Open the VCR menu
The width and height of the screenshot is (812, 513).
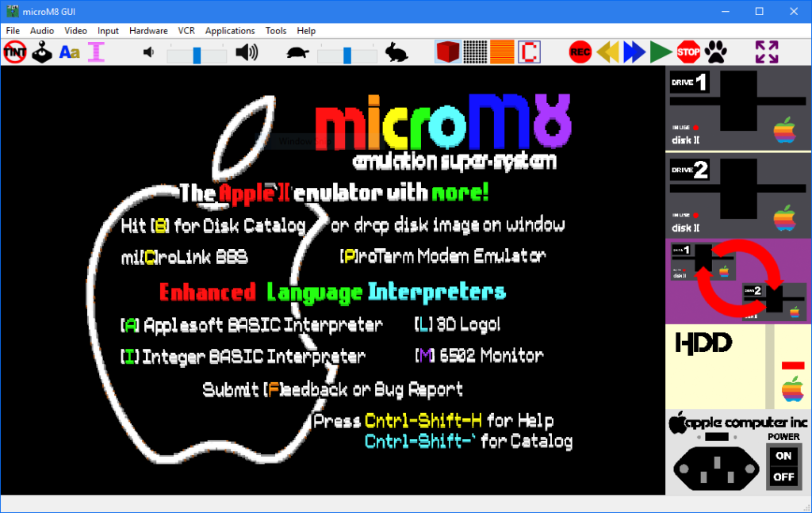tap(186, 31)
